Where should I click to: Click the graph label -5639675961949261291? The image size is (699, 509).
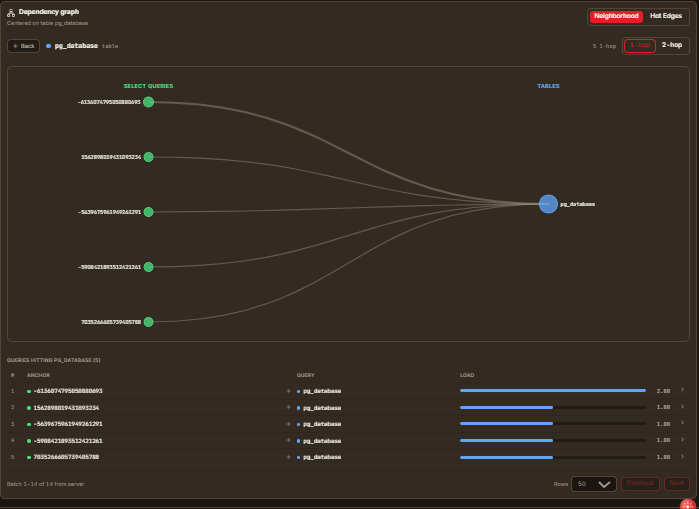click(x=109, y=212)
